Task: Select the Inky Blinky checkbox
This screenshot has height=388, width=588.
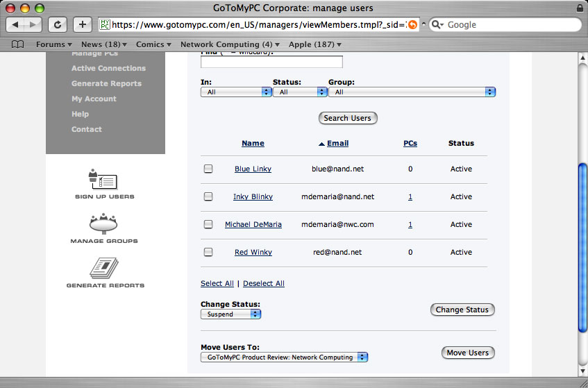Action: pos(208,196)
